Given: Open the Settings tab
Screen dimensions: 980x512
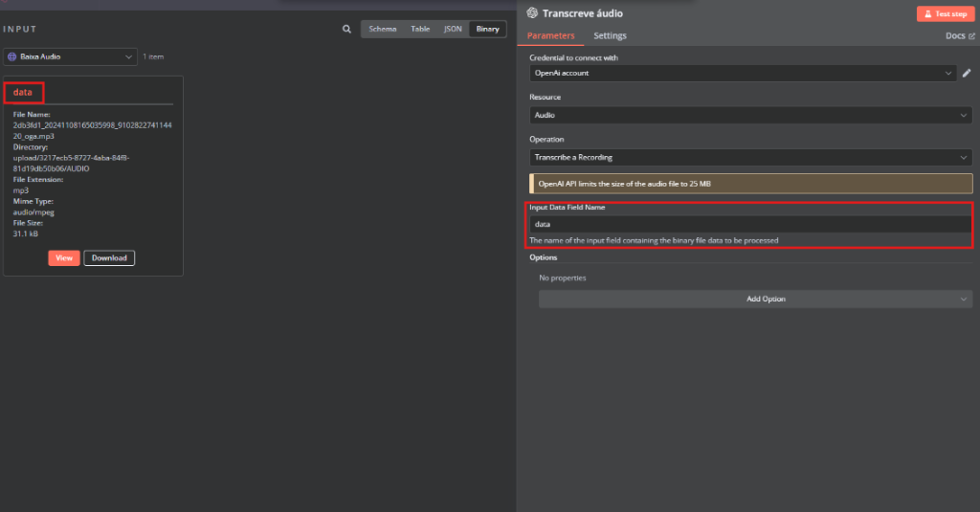Looking at the screenshot, I should (610, 35).
